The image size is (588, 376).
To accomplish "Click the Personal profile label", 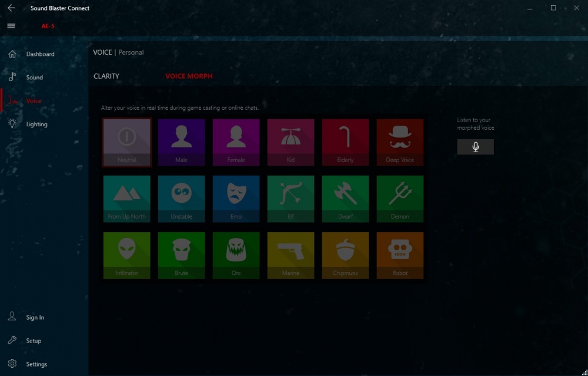I will click(131, 52).
